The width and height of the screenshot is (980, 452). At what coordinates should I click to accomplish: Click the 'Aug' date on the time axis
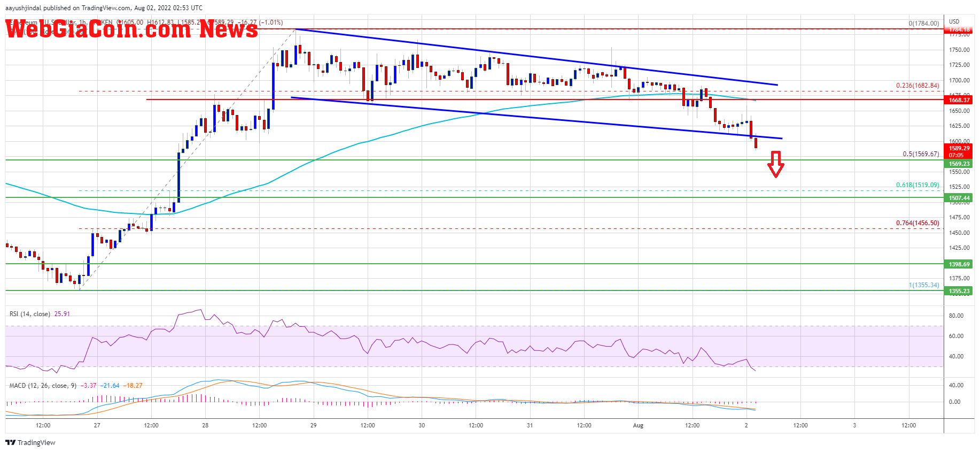[638, 426]
